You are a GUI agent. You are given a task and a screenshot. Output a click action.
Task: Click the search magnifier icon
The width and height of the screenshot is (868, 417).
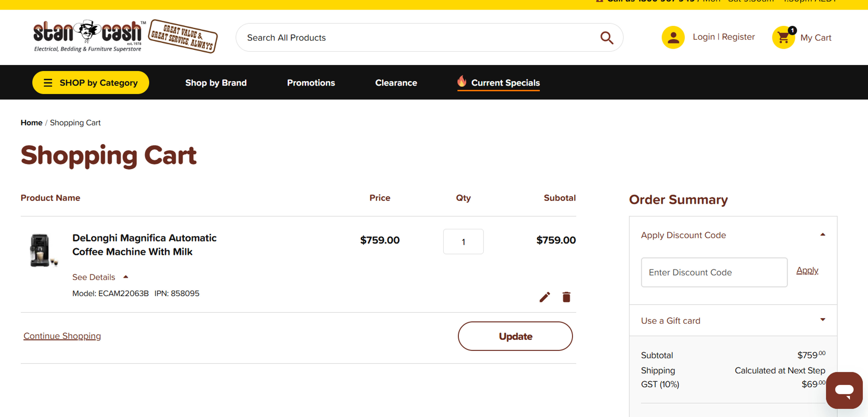(x=606, y=38)
